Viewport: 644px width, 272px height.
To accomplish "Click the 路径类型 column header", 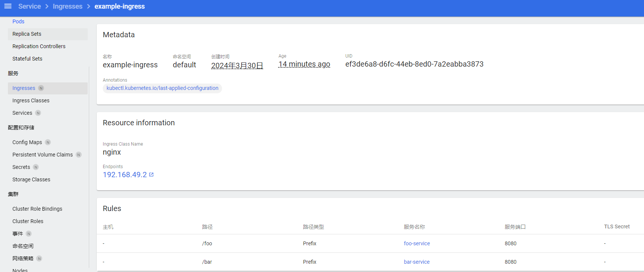I will (314, 227).
